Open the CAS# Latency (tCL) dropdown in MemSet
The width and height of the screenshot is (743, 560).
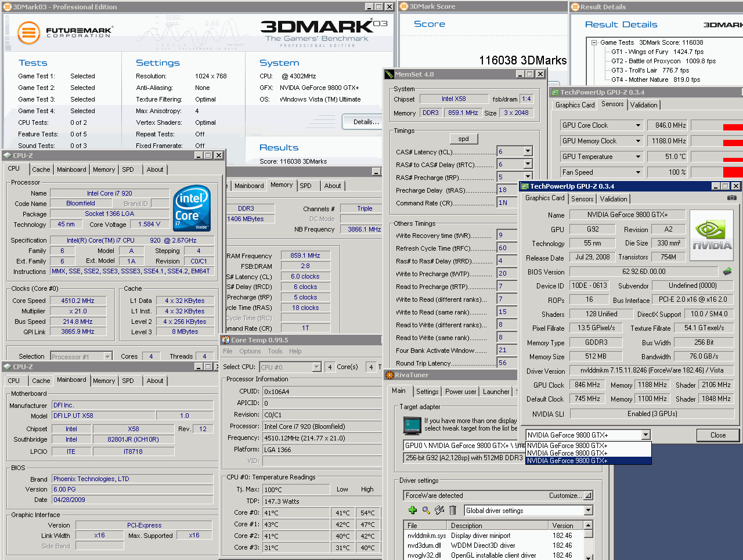(x=528, y=151)
